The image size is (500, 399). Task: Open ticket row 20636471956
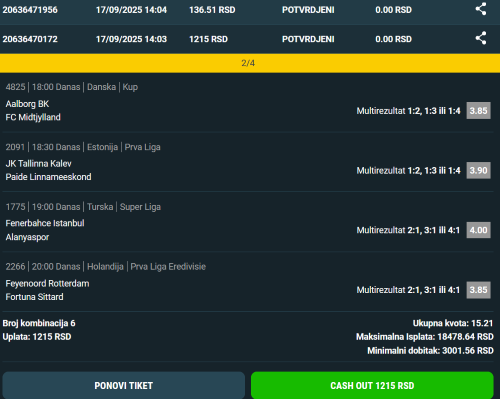[250, 11]
